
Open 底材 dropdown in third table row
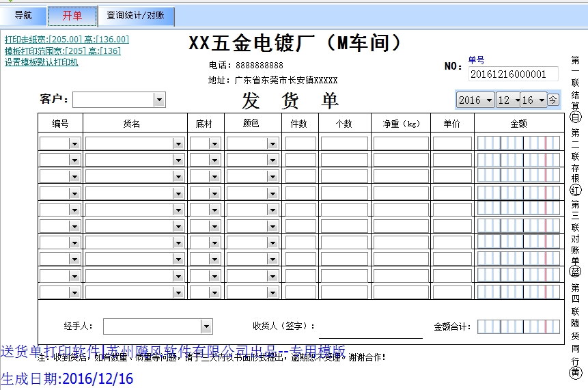[214, 177]
